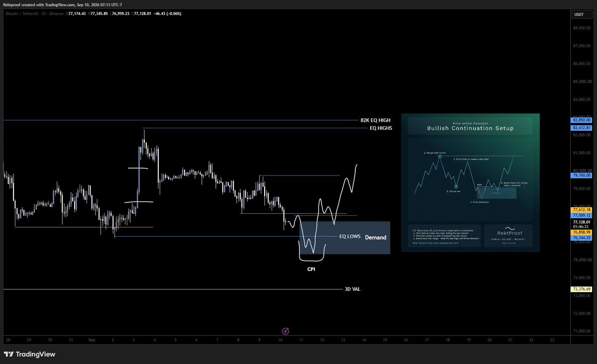Click the 88,000.00 price scale label
This screenshot has height=364, width=597.
click(582, 28)
